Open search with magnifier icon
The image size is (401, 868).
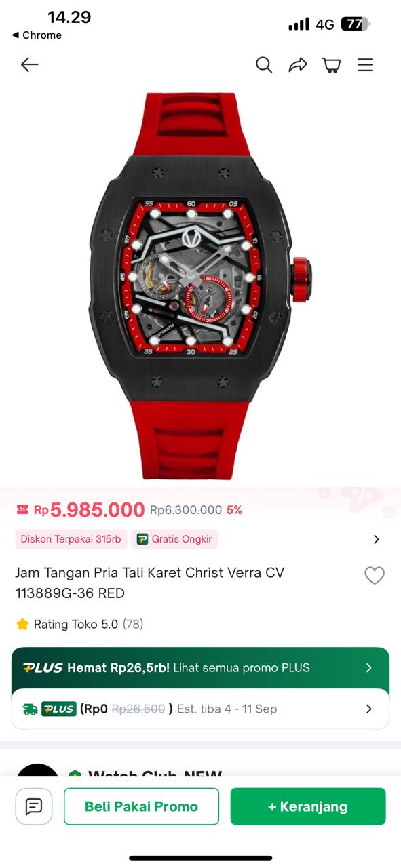[264, 64]
